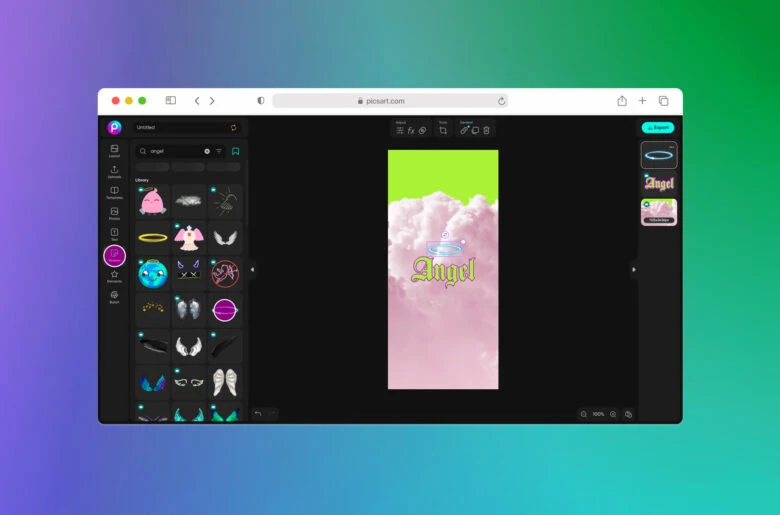
Task: Open the Layout tool in sidebar
Action: point(114,150)
